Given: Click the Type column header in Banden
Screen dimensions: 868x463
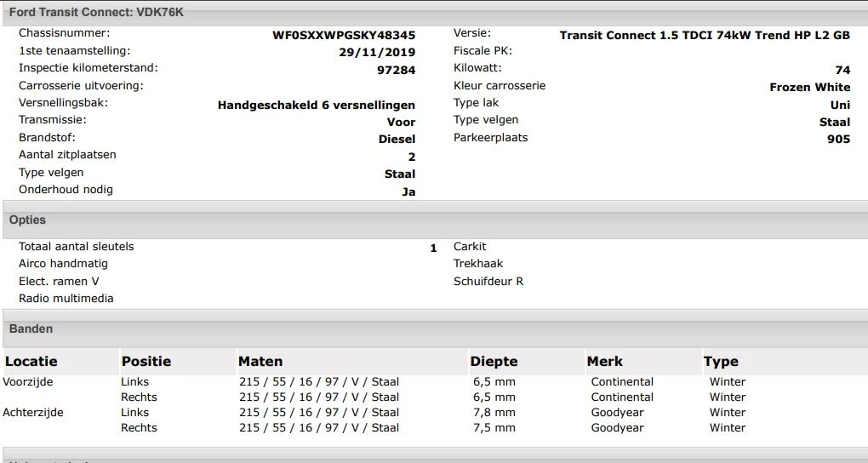Looking at the screenshot, I should pos(721,361).
